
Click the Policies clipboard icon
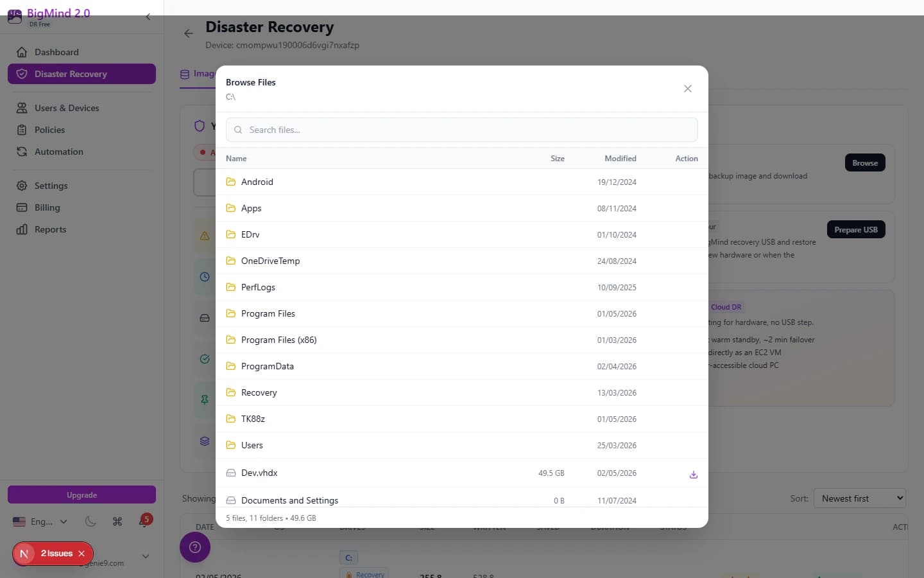tap(22, 130)
